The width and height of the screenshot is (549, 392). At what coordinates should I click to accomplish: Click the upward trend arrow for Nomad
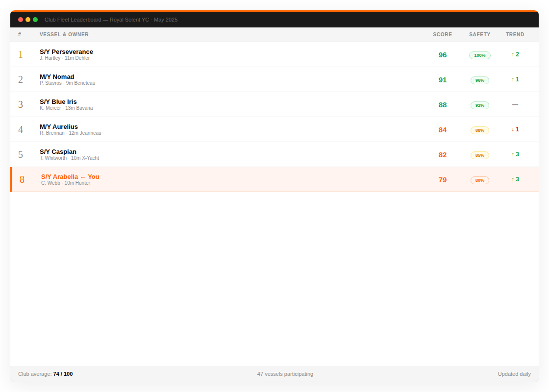pos(515,79)
